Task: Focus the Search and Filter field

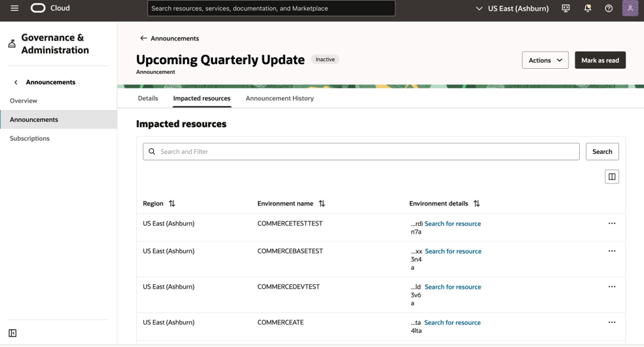Action: pos(361,151)
